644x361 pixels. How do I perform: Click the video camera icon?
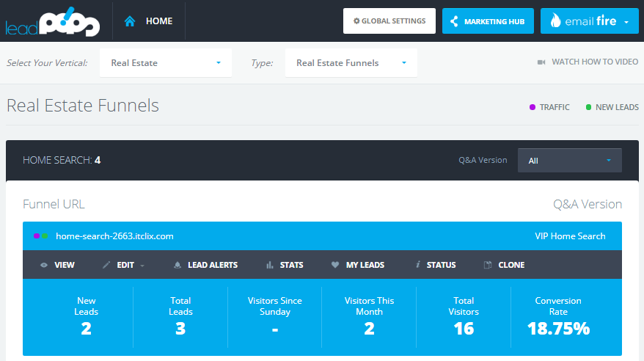[541, 62]
